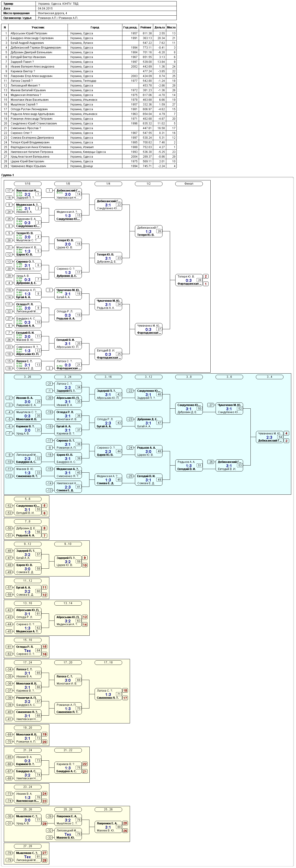Click the Группа-1 group heading

click(x=8, y=175)
